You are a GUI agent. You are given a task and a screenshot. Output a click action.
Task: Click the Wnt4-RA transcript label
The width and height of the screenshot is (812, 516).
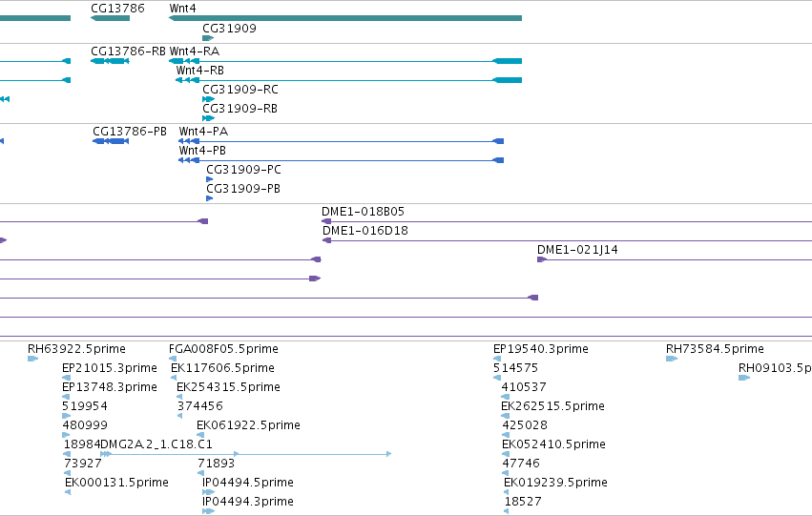(x=195, y=52)
